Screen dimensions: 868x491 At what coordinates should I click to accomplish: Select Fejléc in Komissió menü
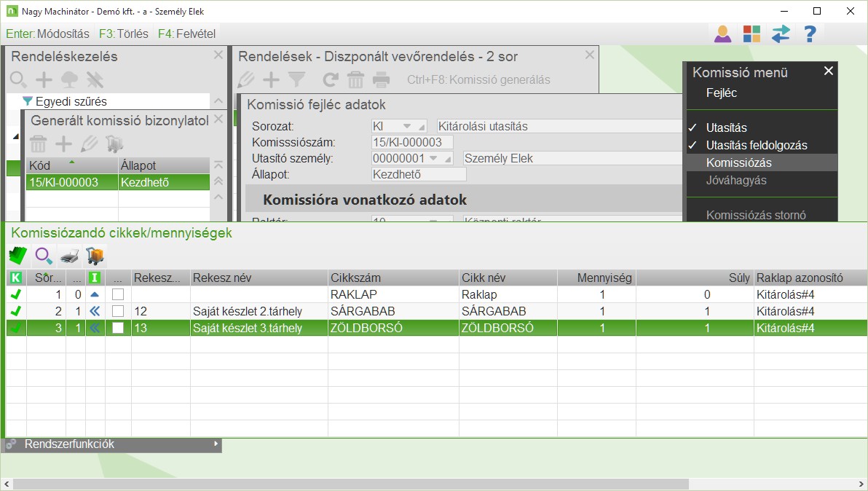pyautogui.click(x=722, y=93)
